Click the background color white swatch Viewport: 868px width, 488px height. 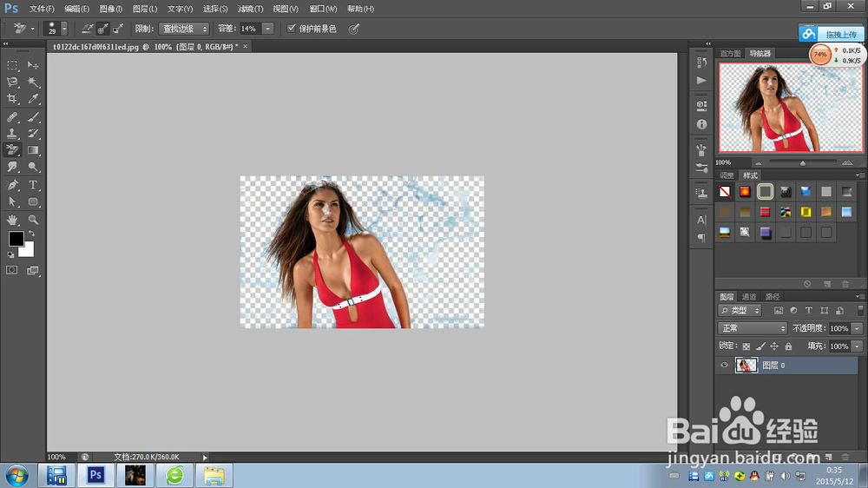click(x=28, y=251)
